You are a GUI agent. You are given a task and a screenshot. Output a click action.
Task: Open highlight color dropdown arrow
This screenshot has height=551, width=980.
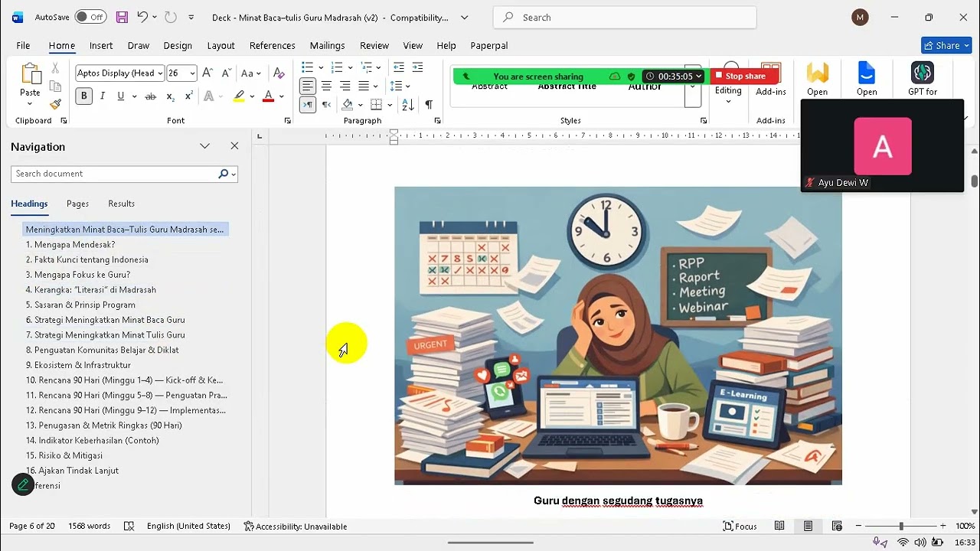click(x=252, y=96)
